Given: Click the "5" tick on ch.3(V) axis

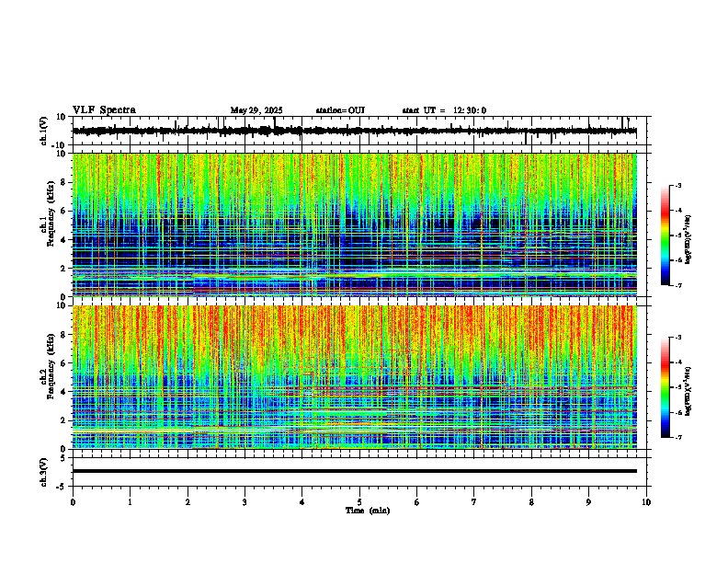Looking at the screenshot, I should click(63, 458).
